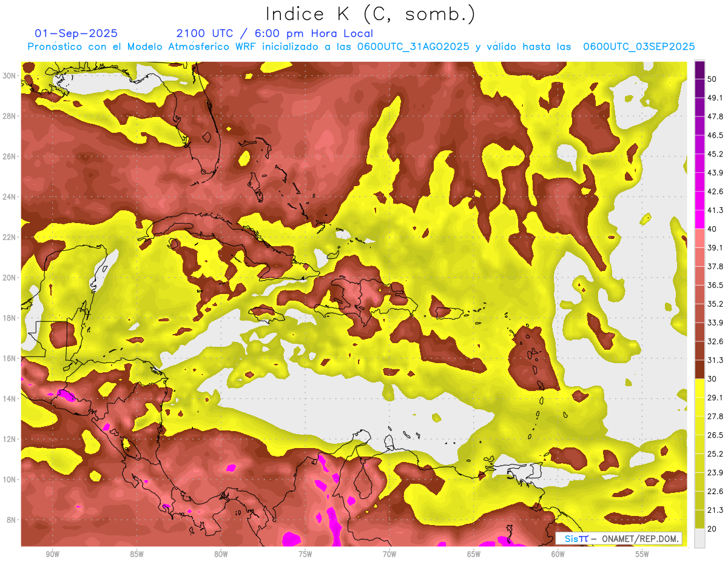The height and width of the screenshot is (562, 728).
Task: Click the '2100 UTC / 6:00 pm Hora Local' text
Action: (275, 33)
